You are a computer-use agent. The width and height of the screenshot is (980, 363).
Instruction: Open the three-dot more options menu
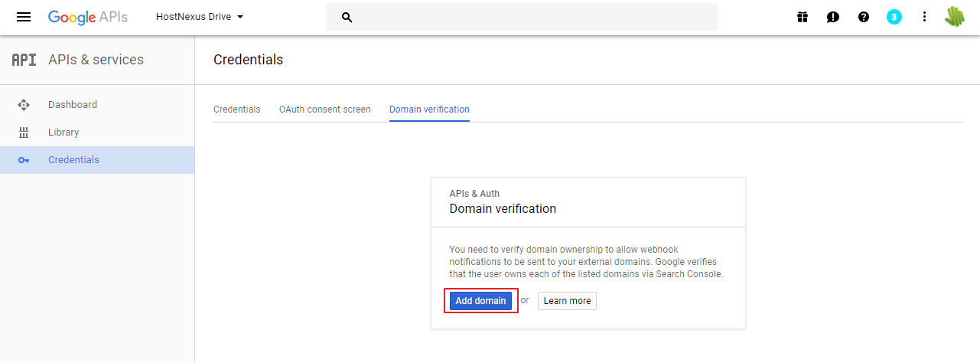point(924,17)
